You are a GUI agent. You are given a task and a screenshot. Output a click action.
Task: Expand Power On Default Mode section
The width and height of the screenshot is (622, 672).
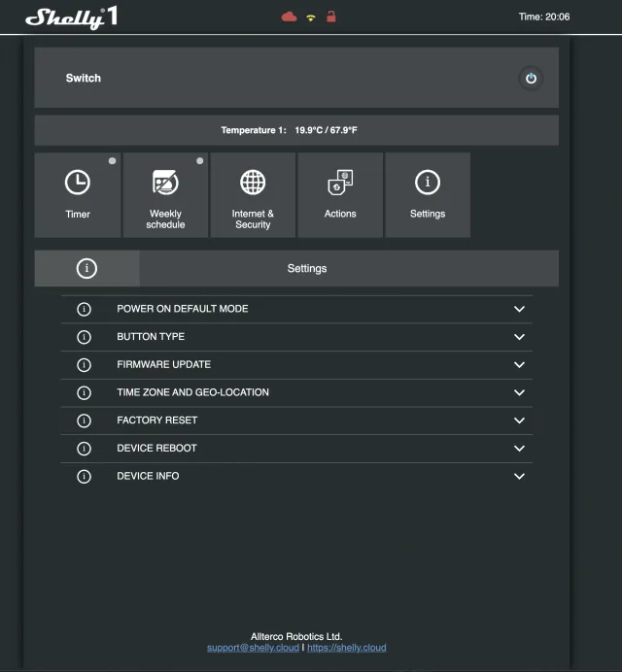point(519,309)
